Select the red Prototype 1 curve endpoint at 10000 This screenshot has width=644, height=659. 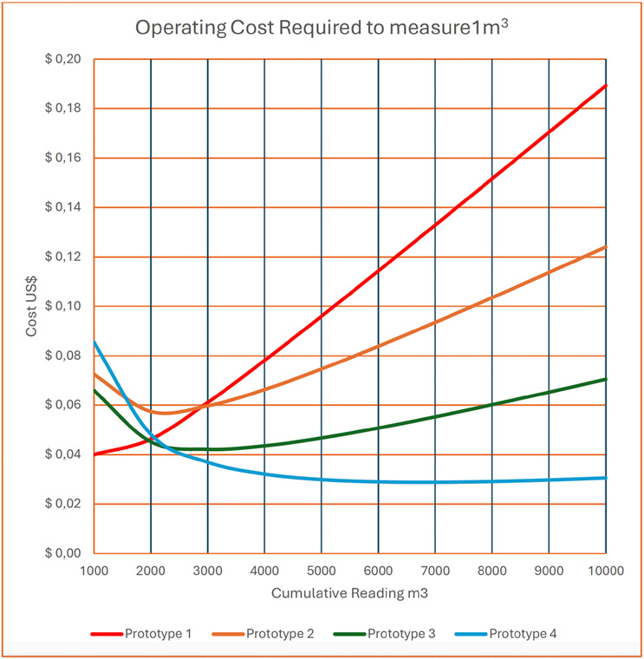point(604,86)
